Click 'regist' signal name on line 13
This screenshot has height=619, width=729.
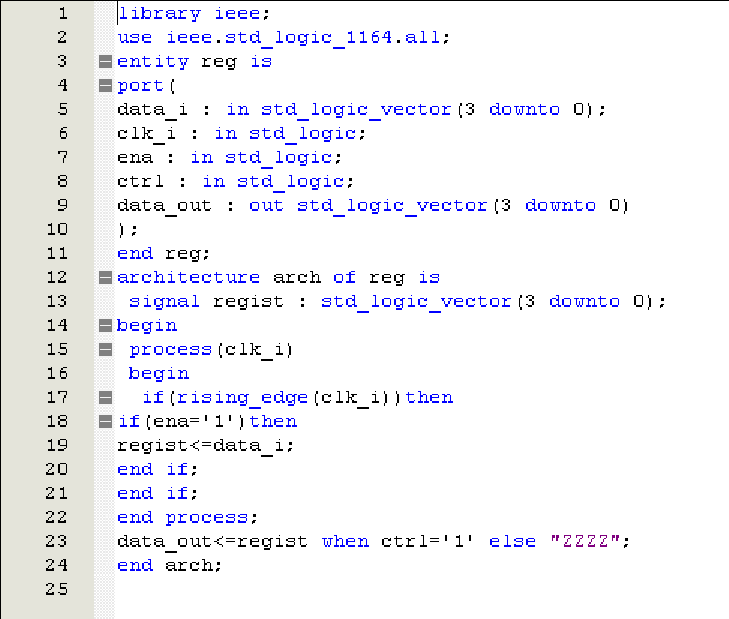click(x=248, y=302)
